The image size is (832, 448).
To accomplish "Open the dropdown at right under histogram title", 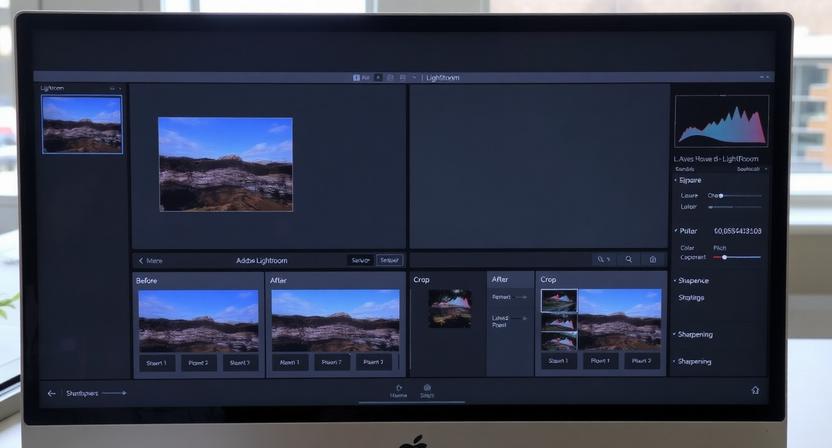I will 752,169.
